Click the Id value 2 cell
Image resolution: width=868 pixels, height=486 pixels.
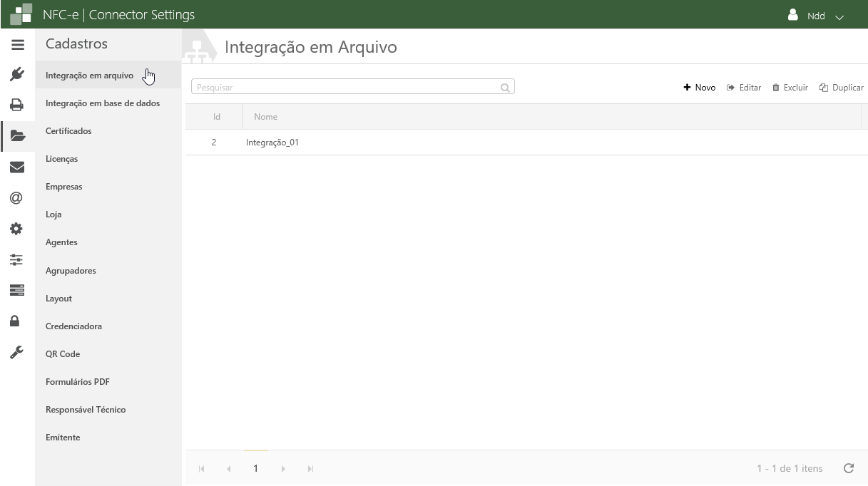tap(214, 143)
